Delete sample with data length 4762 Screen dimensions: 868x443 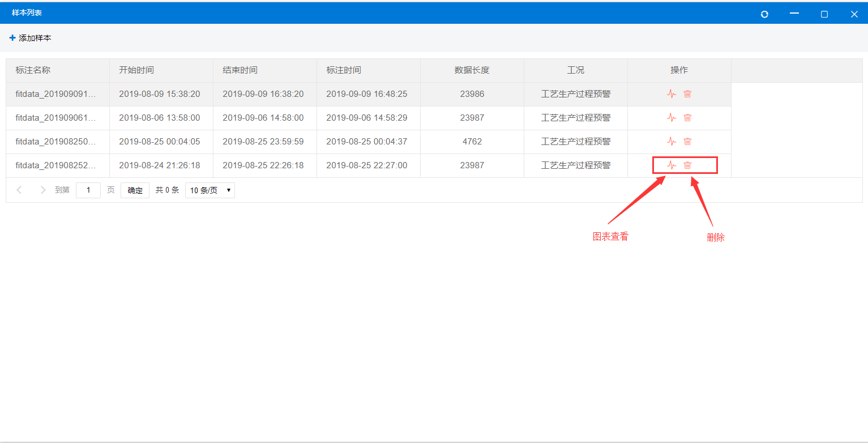point(687,142)
